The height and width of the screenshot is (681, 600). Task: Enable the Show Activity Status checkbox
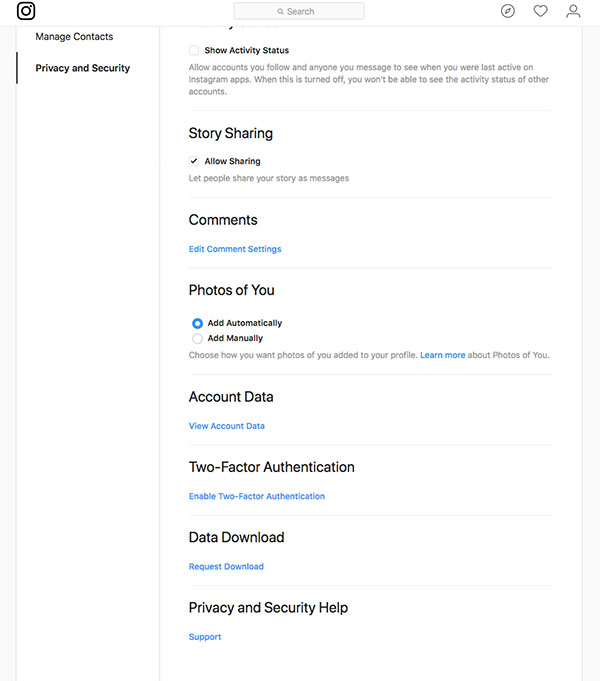click(x=194, y=50)
